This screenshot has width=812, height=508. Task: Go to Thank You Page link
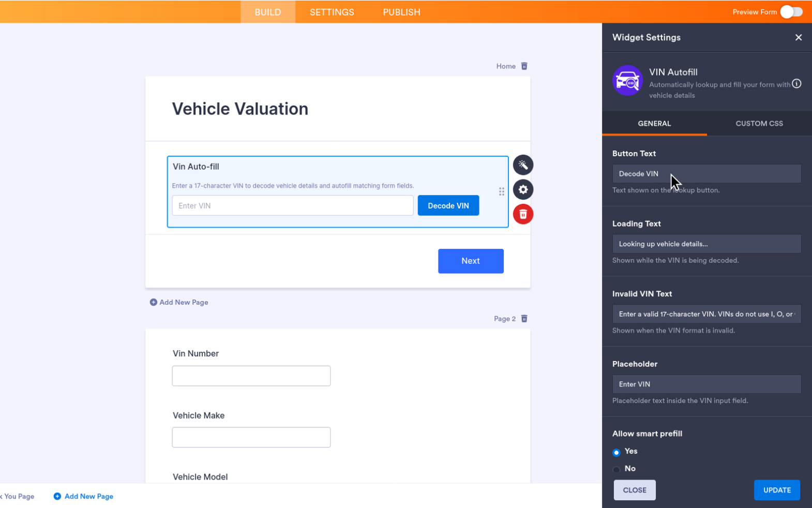click(x=17, y=496)
